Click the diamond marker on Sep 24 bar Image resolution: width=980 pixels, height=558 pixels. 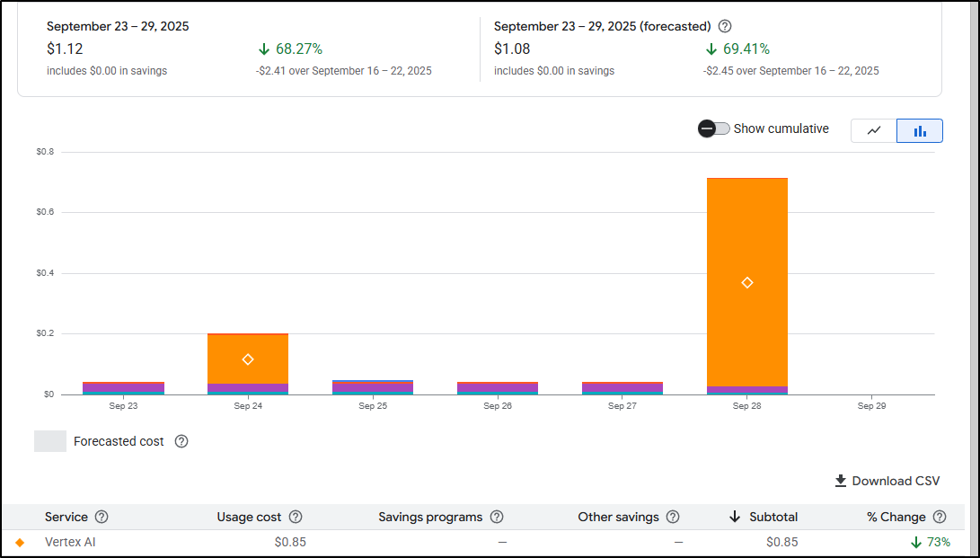coord(248,359)
